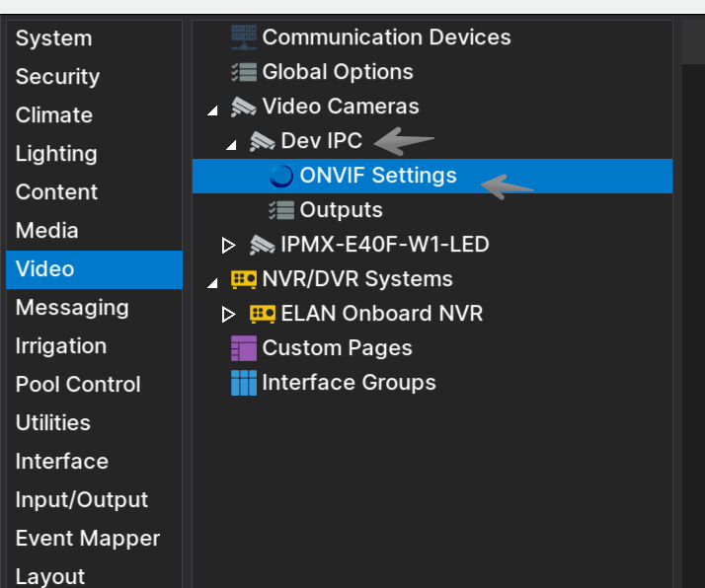Screen dimensions: 705x588
Task: Collapse the Video Cameras tree node
Action: [x=212, y=110]
